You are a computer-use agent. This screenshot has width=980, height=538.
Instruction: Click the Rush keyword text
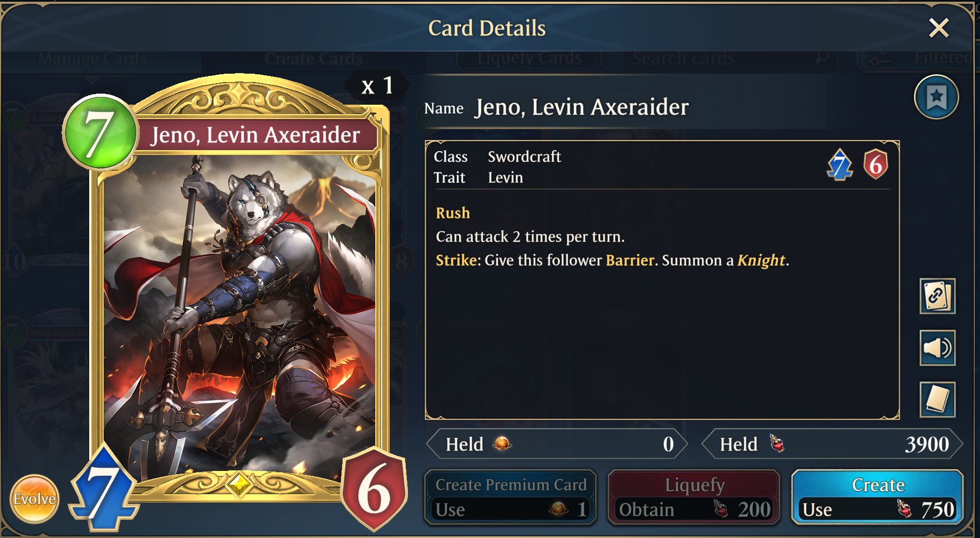pyautogui.click(x=453, y=213)
